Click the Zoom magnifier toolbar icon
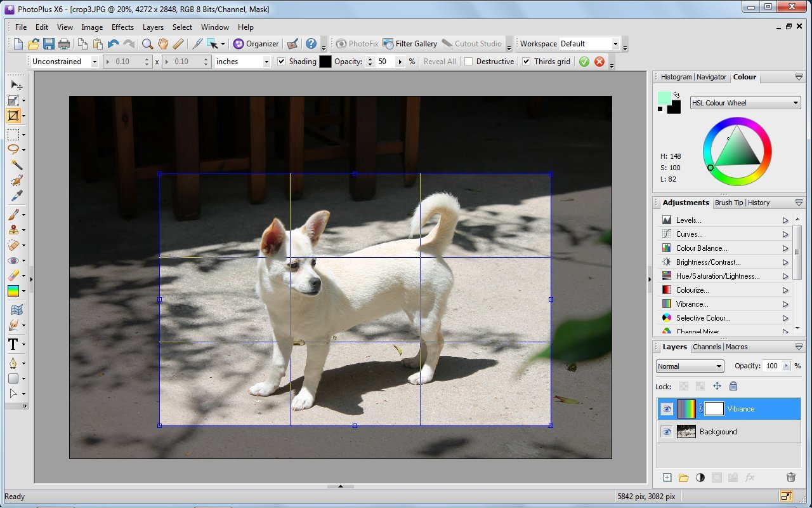 [147, 44]
